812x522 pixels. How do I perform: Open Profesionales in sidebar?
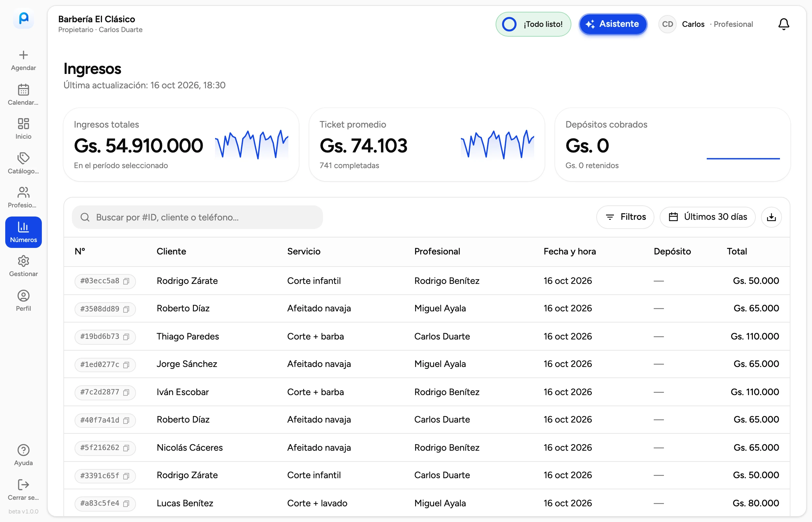click(x=24, y=198)
